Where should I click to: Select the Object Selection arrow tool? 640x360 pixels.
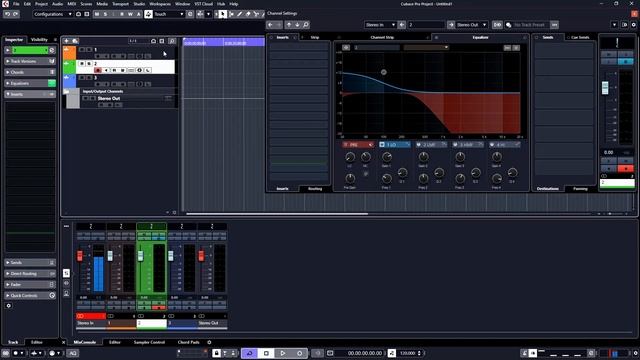[222, 14]
